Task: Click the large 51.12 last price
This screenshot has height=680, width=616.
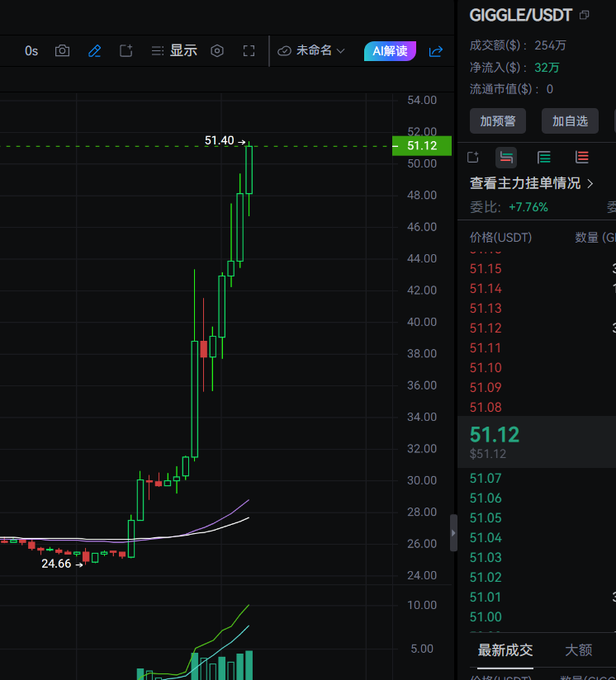Action: (495, 435)
